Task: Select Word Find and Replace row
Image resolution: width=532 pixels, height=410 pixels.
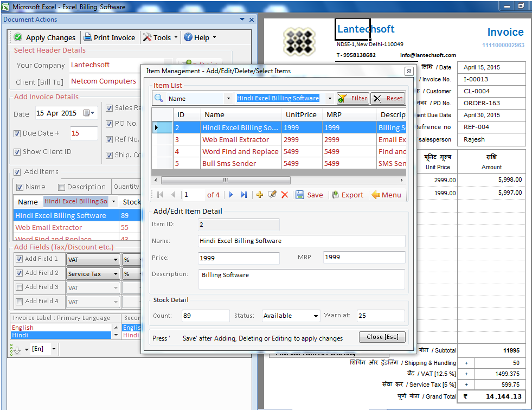Action: (x=279, y=151)
